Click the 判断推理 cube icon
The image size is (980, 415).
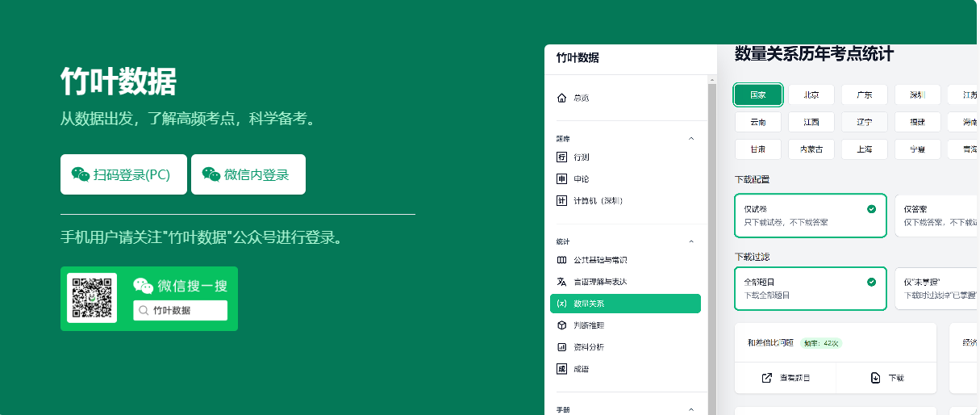[562, 325]
